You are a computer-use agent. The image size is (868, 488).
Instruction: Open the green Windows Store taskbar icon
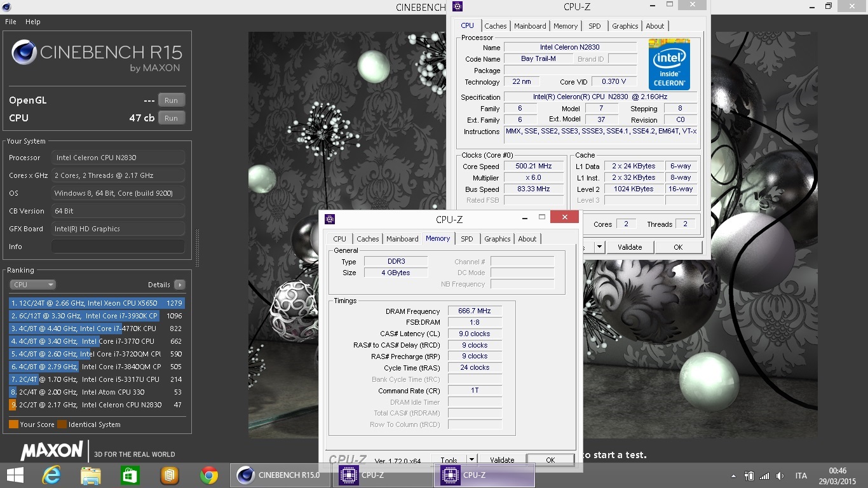[130, 475]
